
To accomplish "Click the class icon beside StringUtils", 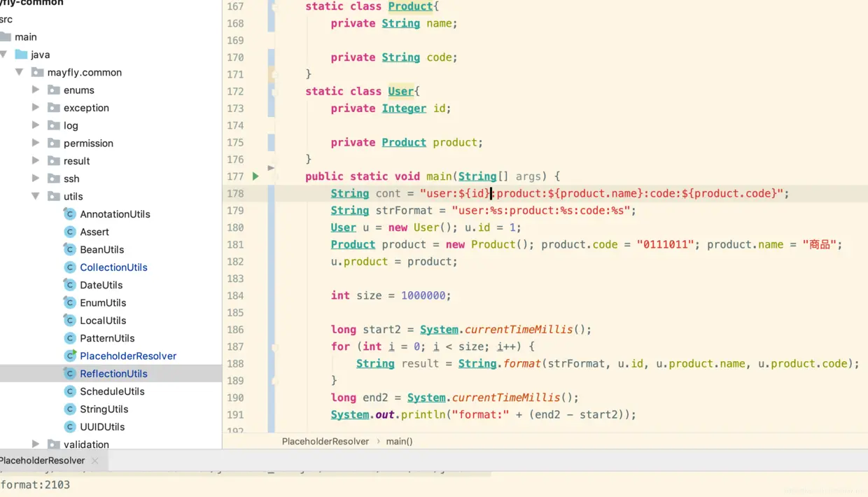I will [x=69, y=409].
